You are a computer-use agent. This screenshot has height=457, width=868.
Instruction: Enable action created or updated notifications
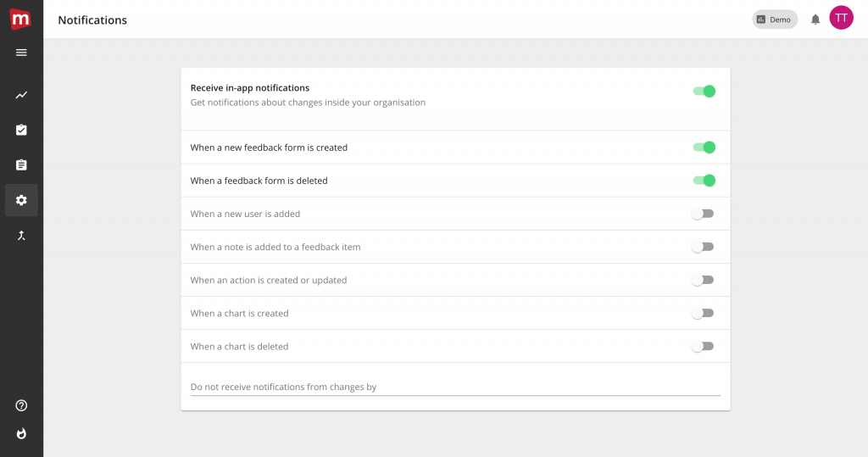click(x=703, y=280)
